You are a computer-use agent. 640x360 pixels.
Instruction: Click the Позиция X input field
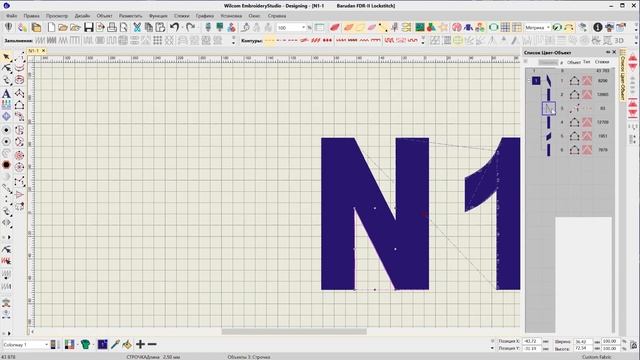tap(531, 341)
